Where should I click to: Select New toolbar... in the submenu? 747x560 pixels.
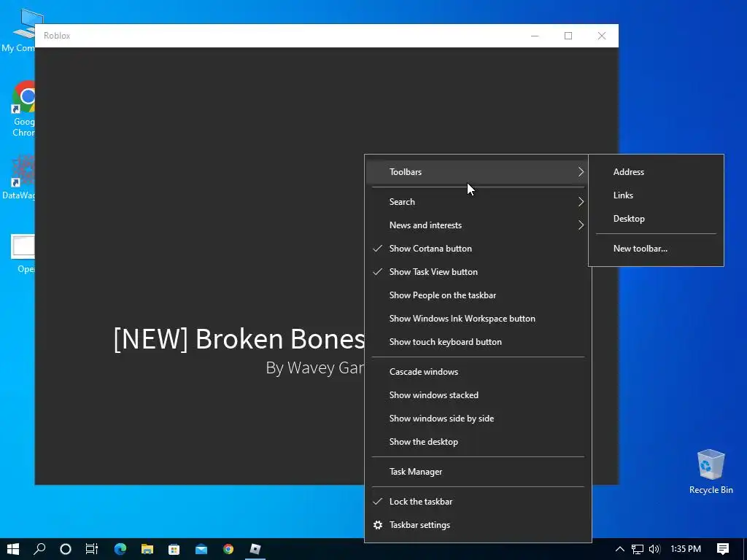[x=656, y=249]
